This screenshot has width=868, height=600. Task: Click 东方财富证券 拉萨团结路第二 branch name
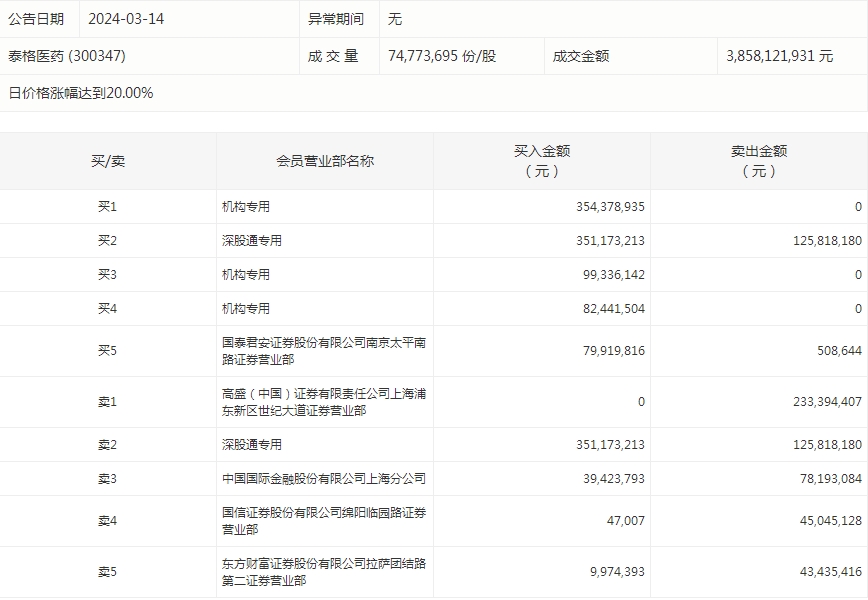click(324, 572)
